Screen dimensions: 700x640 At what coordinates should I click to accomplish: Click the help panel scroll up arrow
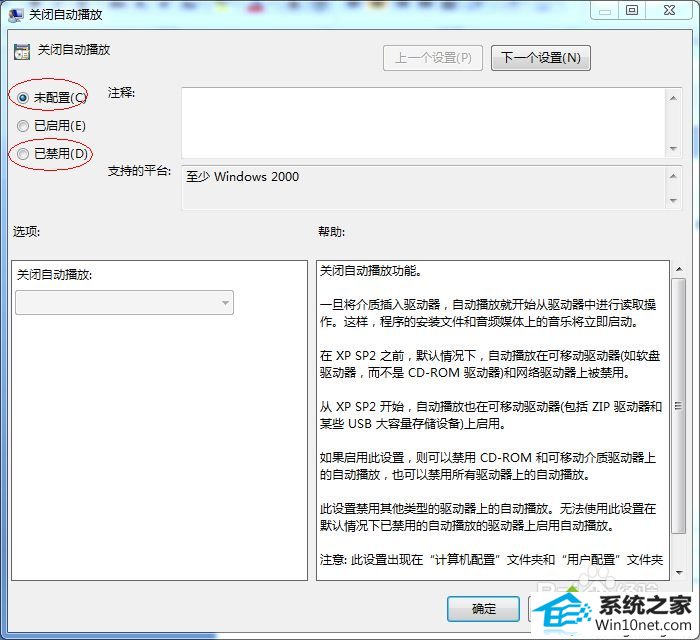tap(679, 269)
